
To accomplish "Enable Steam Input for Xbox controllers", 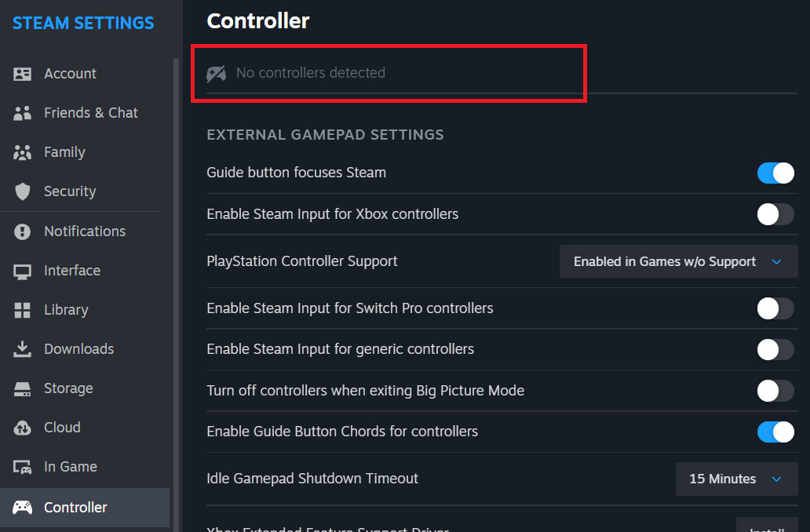I will point(775,213).
